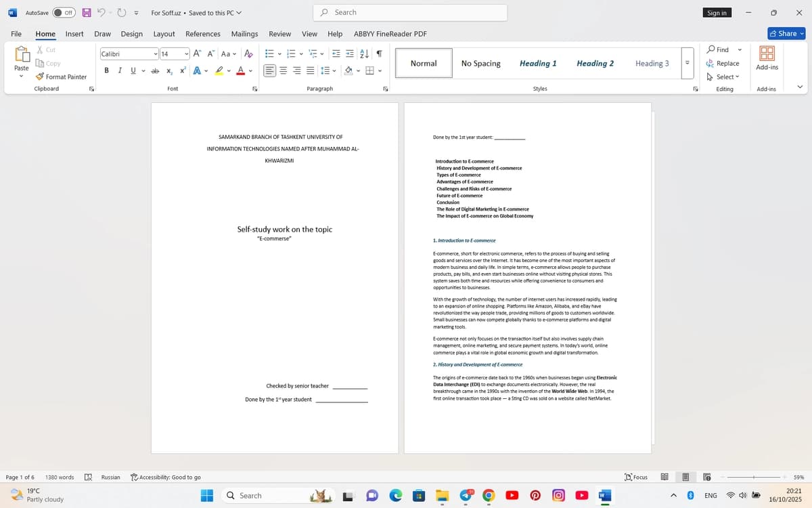The width and height of the screenshot is (812, 508).
Task: Click the Paste clipboard icon
Action: [22, 54]
